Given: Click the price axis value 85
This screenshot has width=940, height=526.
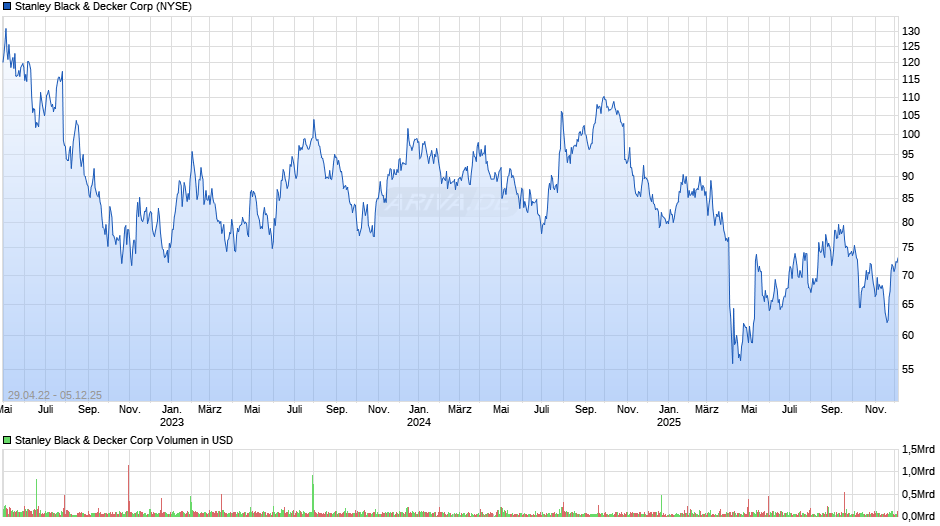Looking at the screenshot, I should (908, 199).
